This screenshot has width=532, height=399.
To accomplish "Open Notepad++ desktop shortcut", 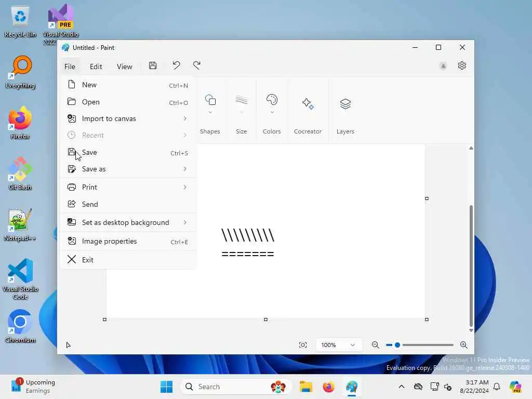I will tap(20, 224).
